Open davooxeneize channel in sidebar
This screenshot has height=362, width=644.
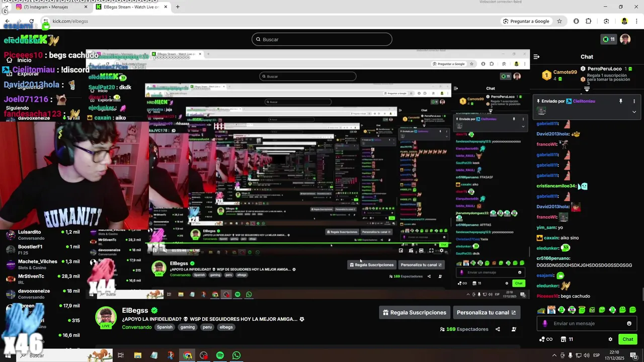click(x=43, y=294)
